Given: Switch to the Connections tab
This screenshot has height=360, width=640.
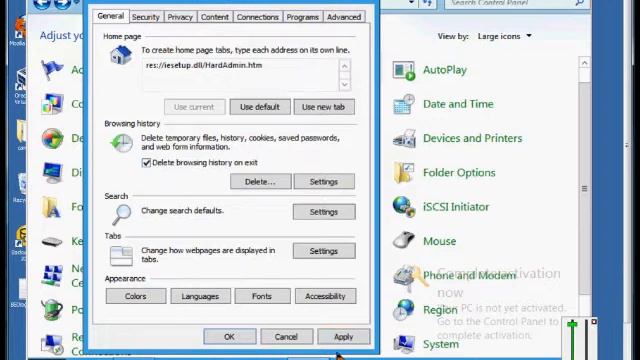Looking at the screenshot, I should [x=258, y=17].
